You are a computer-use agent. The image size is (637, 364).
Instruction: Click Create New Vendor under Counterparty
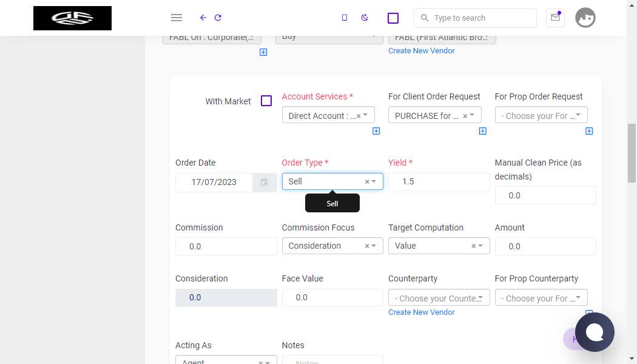point(421,312)
